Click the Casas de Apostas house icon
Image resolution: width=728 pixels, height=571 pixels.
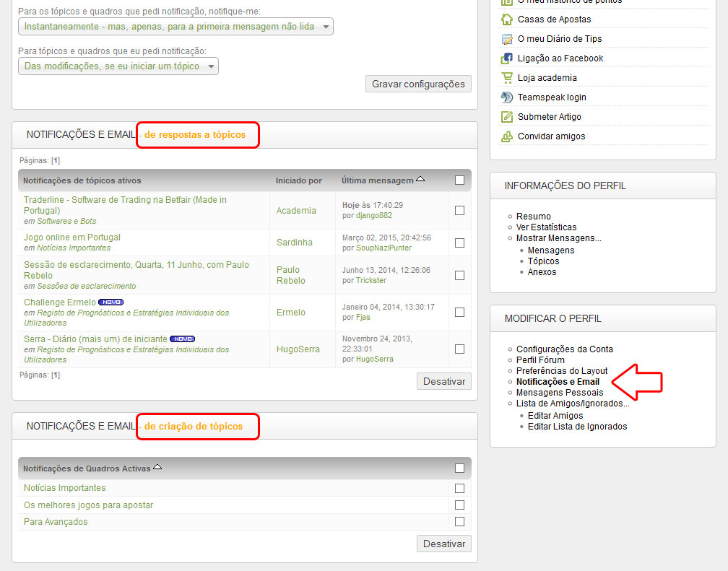[x=507, y=19]
